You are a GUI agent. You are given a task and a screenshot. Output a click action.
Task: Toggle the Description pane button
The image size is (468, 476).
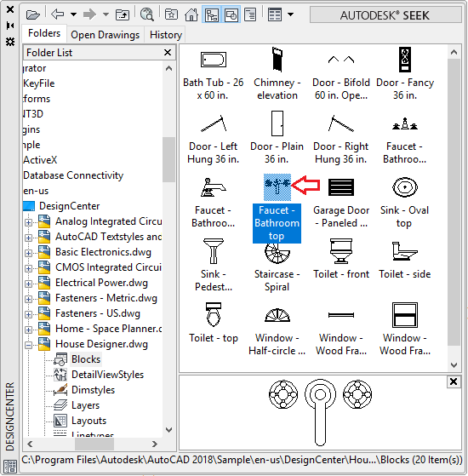(250, 14)
